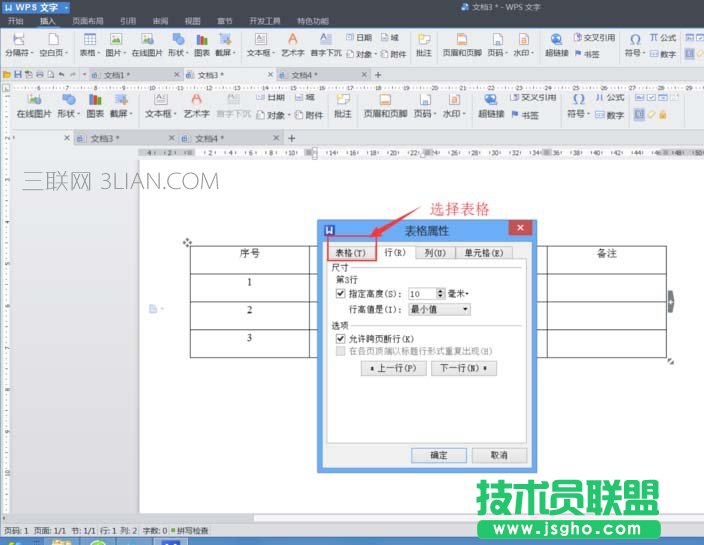Click 书签 bookmark flag in the upper ribbon
The image size is (704, 545).
pyautogui.click(x=587, y=54)
